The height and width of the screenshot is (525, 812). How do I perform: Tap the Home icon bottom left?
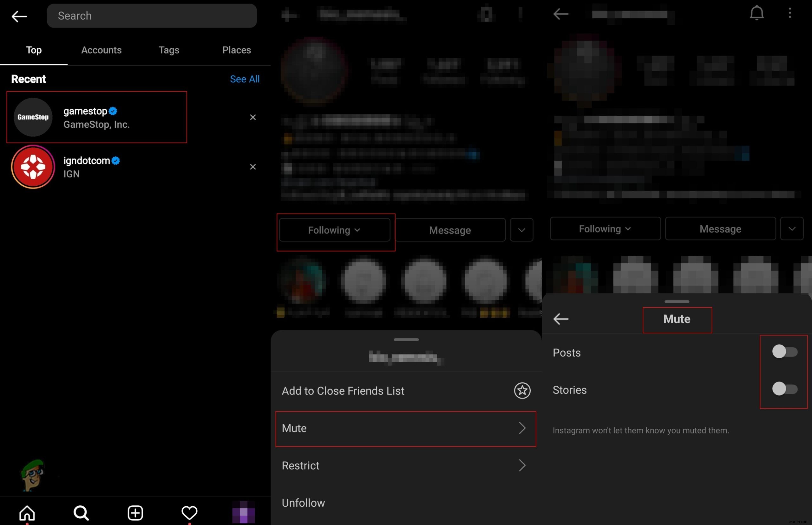[x=27, y=513]
